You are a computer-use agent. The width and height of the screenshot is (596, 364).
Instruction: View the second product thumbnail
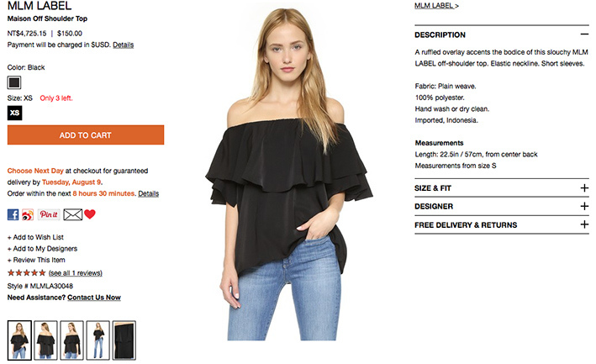(45, 340)
